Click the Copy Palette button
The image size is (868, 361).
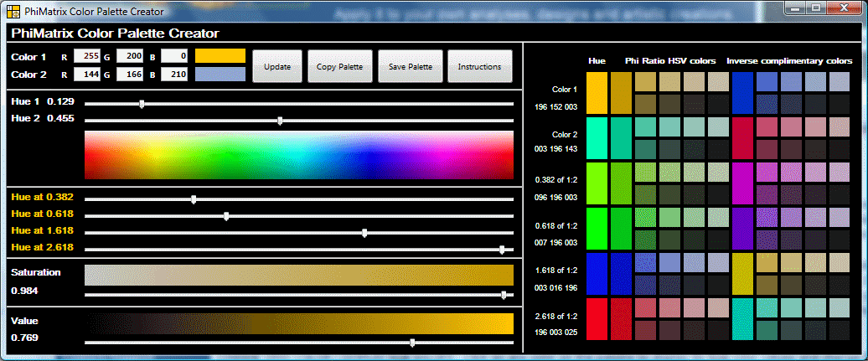click(339, 66)
